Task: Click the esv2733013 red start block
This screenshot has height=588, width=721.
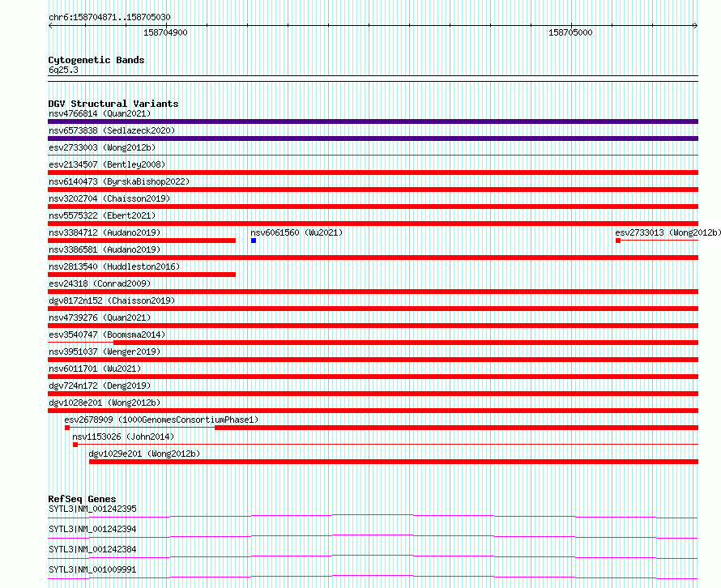Action: 618,241
